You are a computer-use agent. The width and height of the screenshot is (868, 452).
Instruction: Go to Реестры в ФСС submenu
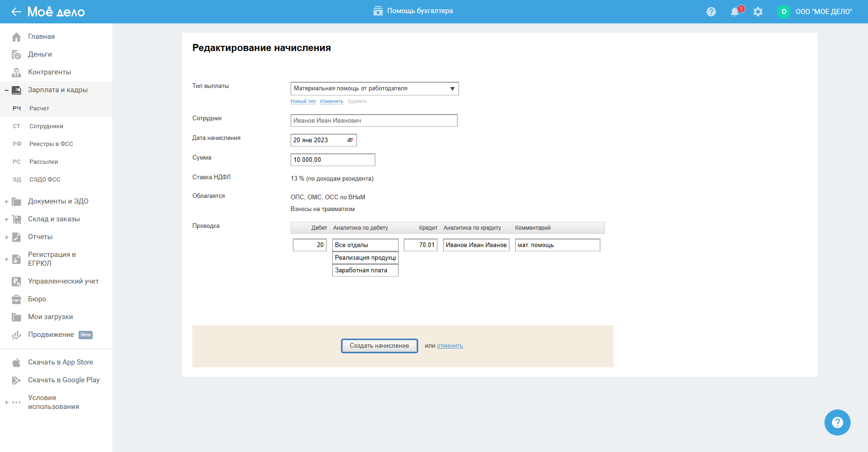[x=51, y=144]
